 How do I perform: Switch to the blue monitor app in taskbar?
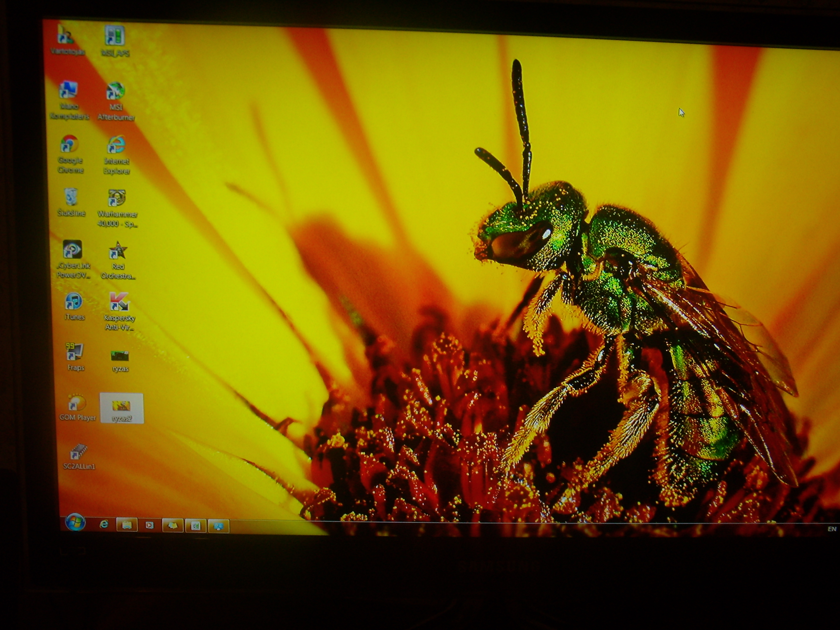218,526
